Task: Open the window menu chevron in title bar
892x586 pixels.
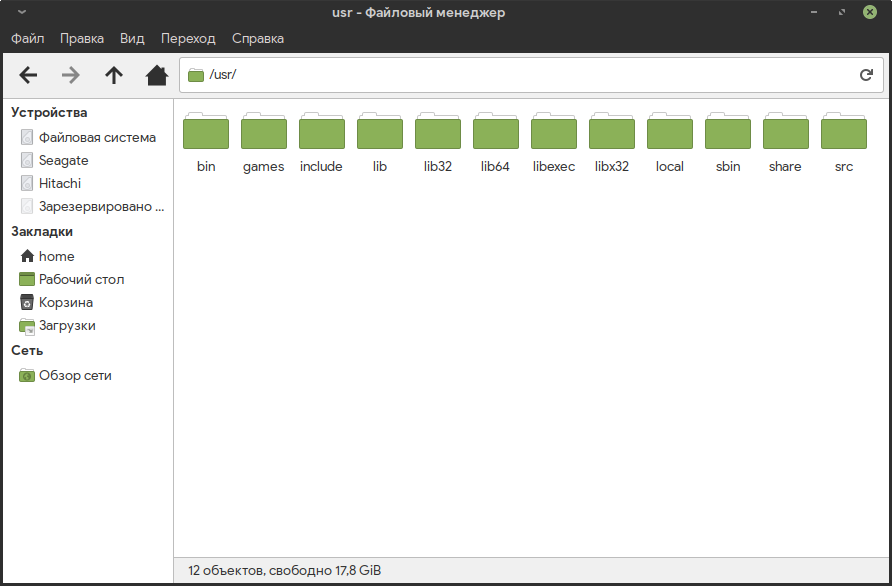Action: [x=22, y=12]
